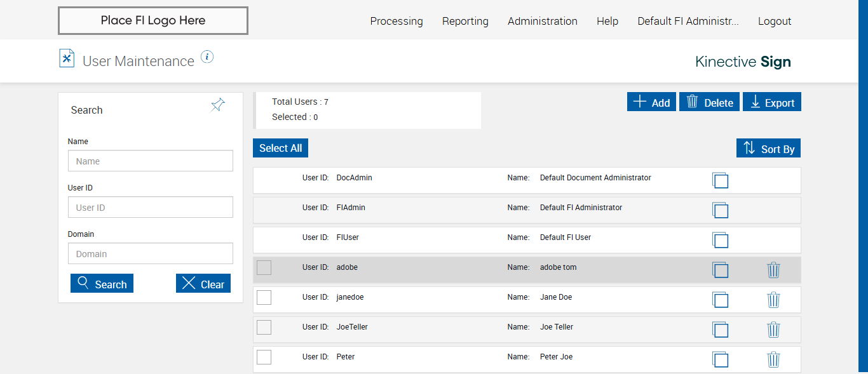Open the Administration menu

(542, 21)
